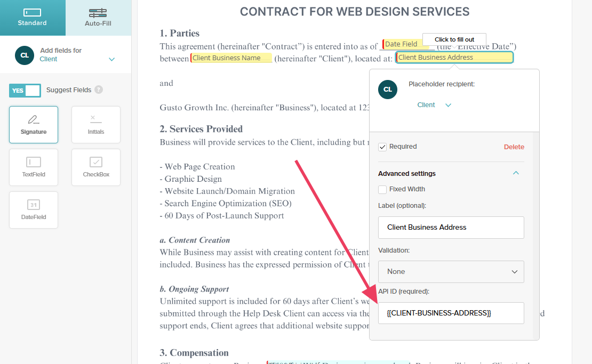Switch to the Auto-Fill tab

[x=98, y=18]
